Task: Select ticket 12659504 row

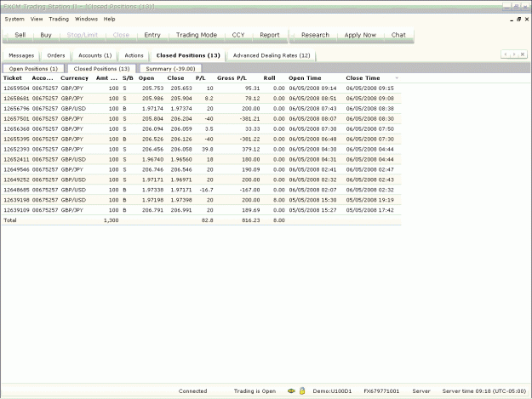Action: (202, 88)
